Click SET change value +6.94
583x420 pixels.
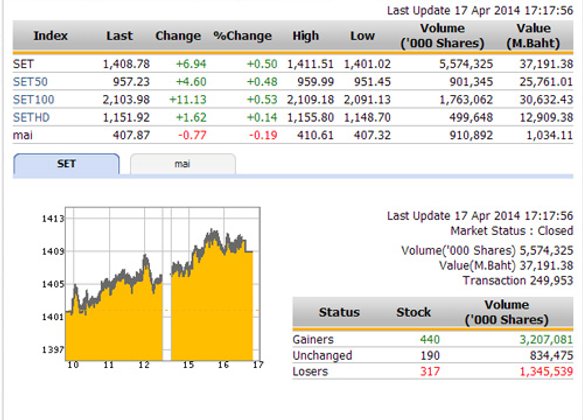click(x=191, y=64)
